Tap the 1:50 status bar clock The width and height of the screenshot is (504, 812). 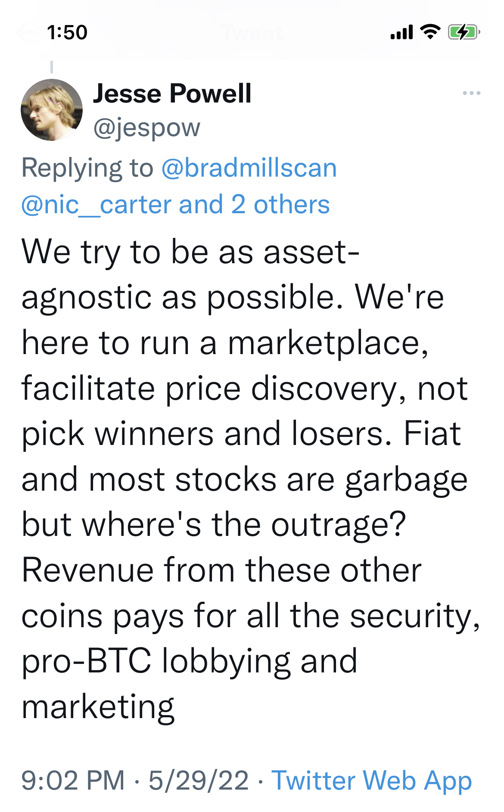(x=67, y=33)
